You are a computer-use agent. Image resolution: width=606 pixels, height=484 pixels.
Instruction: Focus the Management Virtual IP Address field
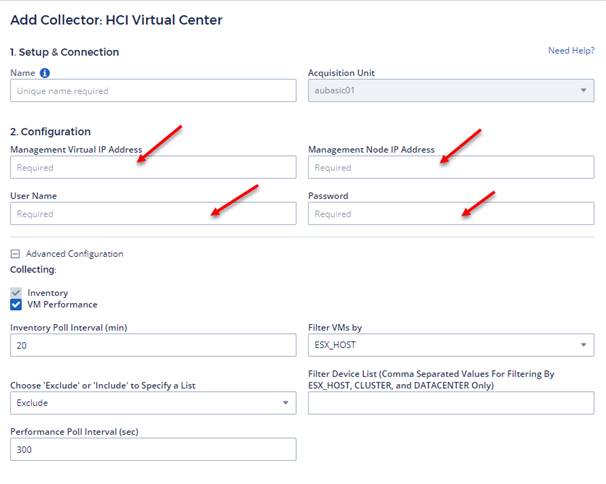tap(153, 167)
